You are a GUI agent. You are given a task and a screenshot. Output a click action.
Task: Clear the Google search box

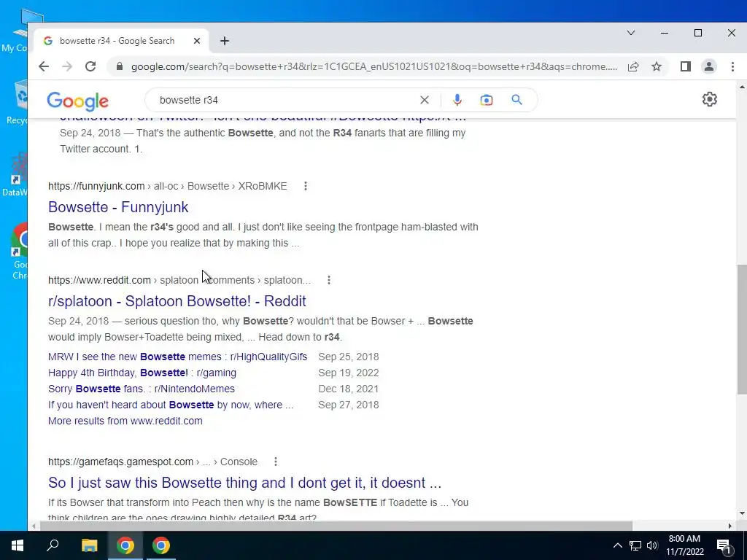tap(424, 100)
